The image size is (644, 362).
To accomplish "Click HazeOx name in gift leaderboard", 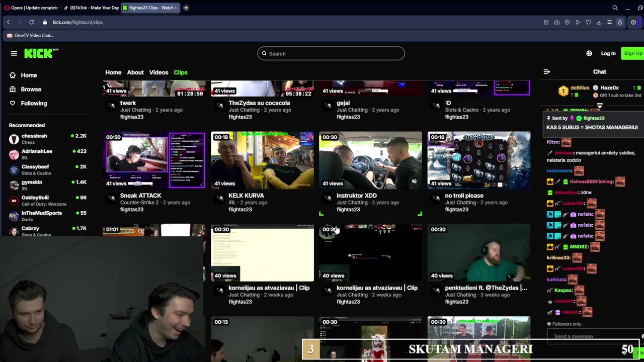I will point(609,88).
